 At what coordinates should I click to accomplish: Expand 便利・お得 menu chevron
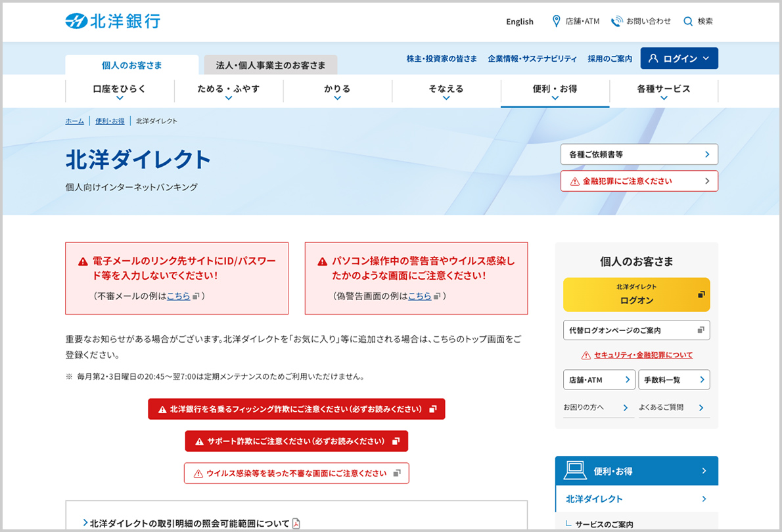[x=555, y=99]
